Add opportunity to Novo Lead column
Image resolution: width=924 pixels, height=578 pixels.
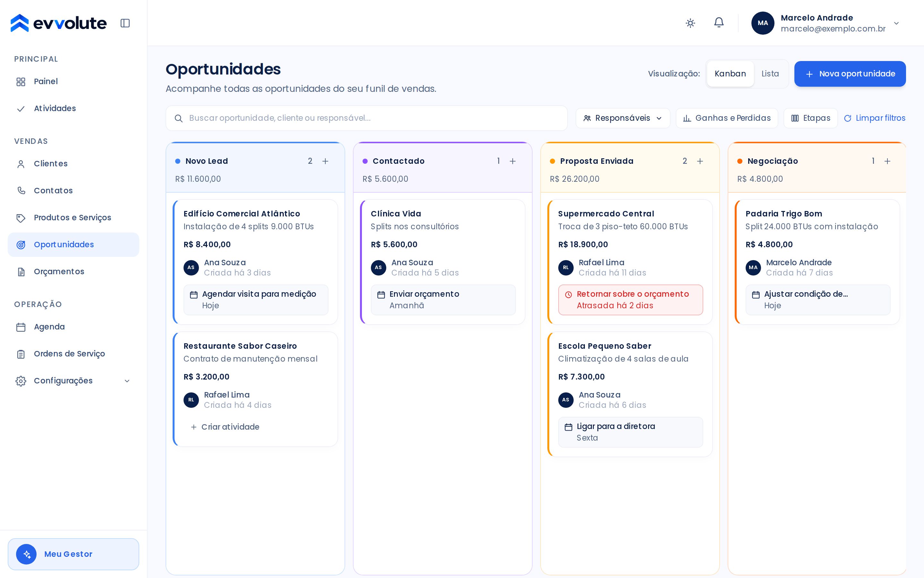pos(325,161)
